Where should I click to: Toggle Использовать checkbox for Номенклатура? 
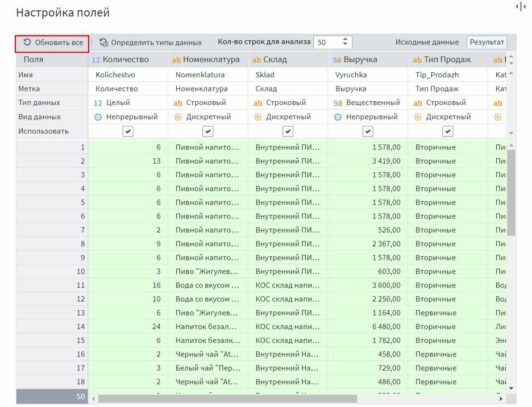pos(208,131)
